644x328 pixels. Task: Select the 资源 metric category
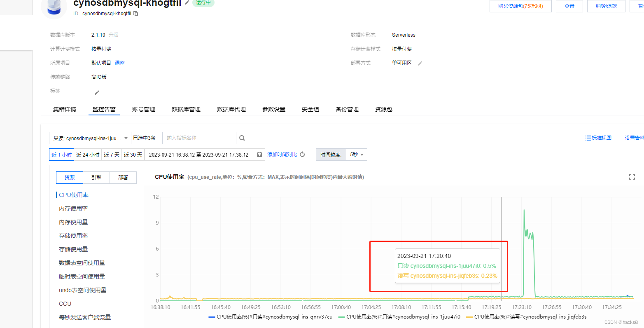pos(70,178)
